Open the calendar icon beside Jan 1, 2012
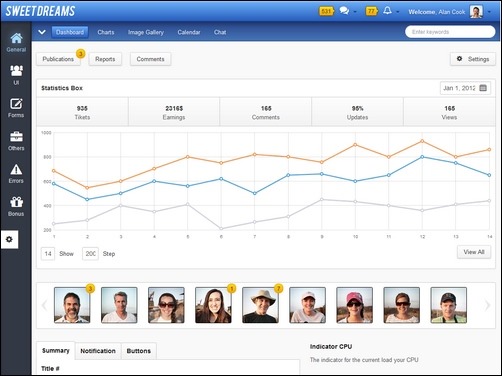Screen dimensions: 502x376 (483, 88)
